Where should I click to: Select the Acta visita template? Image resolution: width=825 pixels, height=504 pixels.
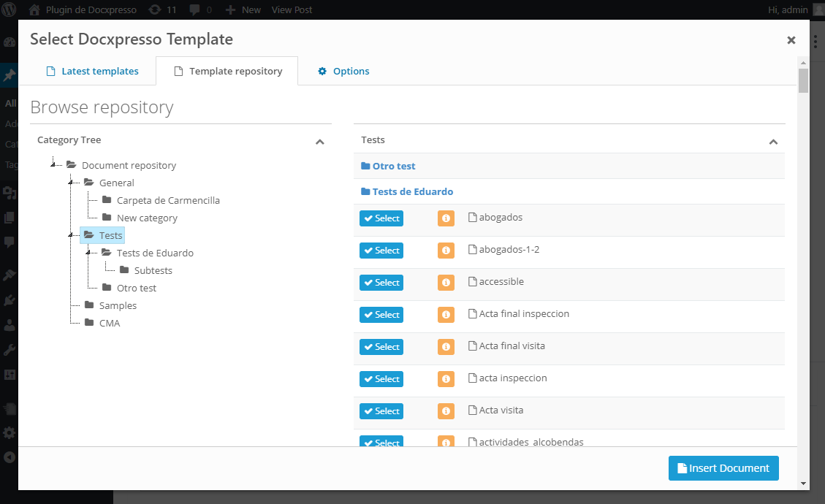point(381,411)
